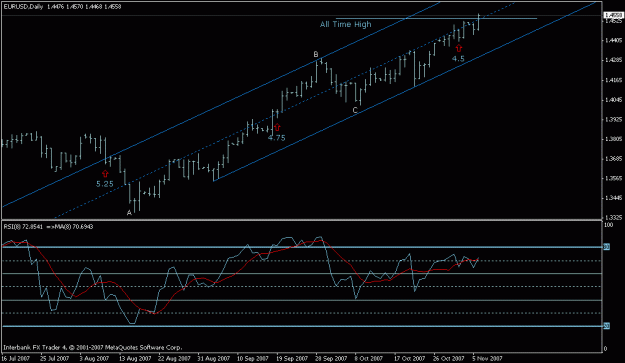Click the '26 Oct 2007' date label
625x363 pixels.
(449, 358)
